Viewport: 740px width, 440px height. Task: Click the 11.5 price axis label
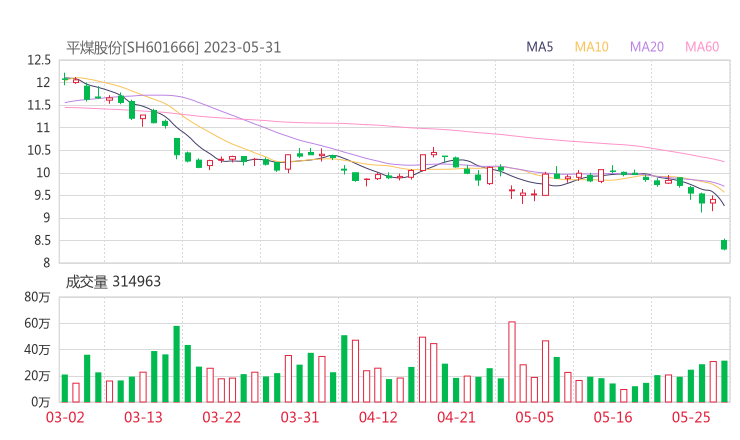click(x=39, y=105)
